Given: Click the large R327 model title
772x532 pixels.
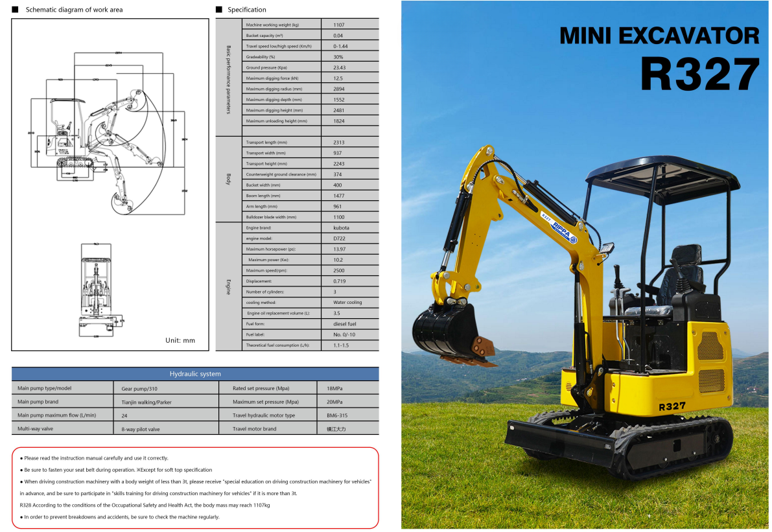Looking at the screenshot, I should [699, 75].
